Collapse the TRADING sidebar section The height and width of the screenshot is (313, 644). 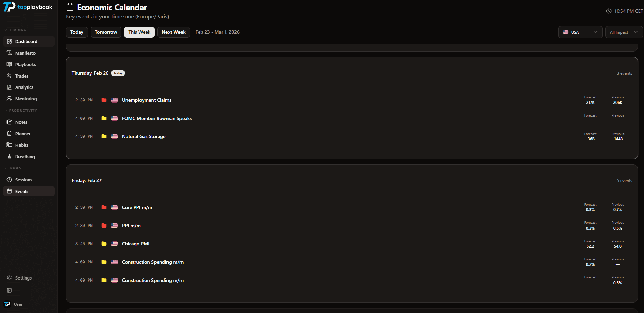pos(6,30)
